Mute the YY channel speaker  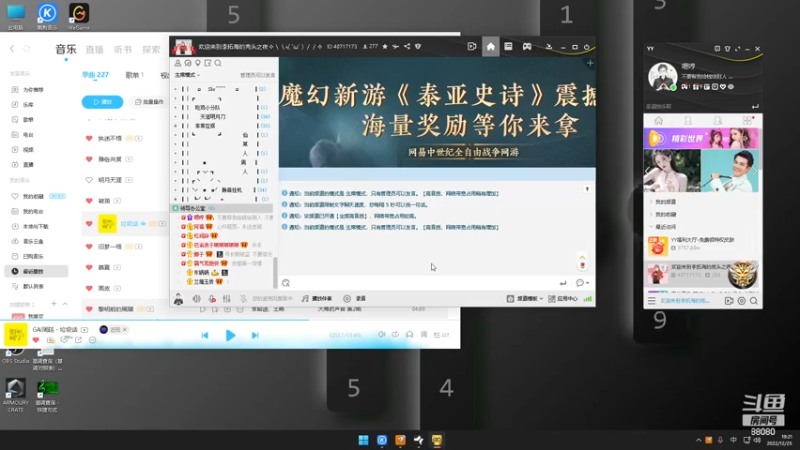coord(196,298)
